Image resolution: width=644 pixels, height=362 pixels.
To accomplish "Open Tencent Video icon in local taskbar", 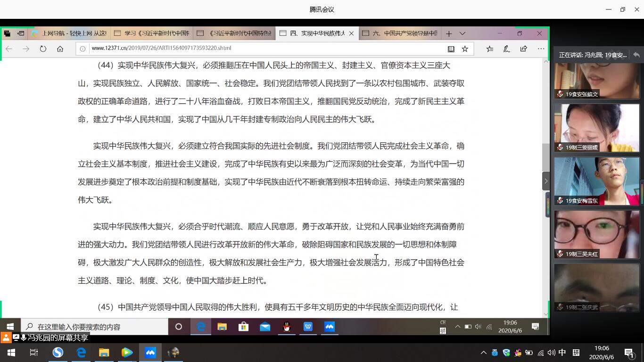I will pos(127,353).
